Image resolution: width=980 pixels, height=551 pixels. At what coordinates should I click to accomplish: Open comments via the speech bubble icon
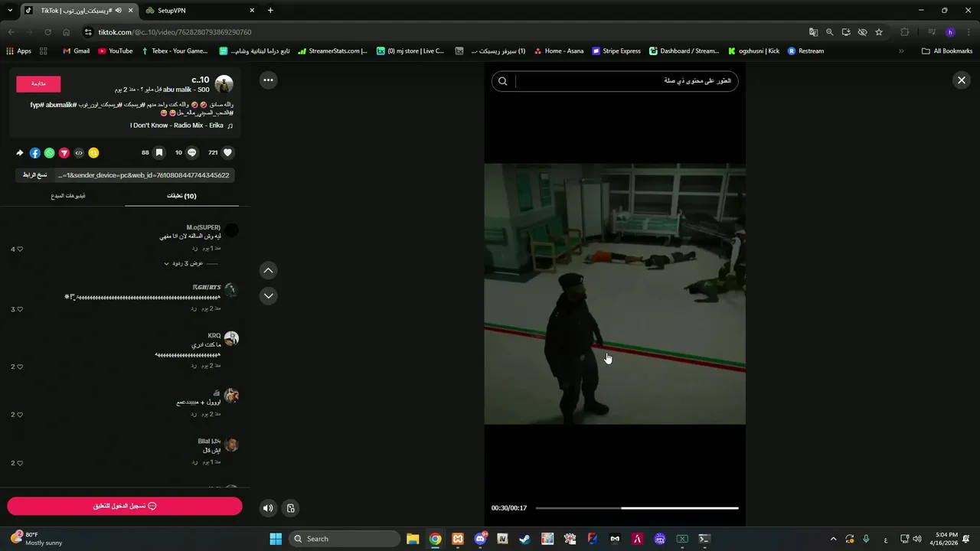pyautogui.click(x=191, y=152)
